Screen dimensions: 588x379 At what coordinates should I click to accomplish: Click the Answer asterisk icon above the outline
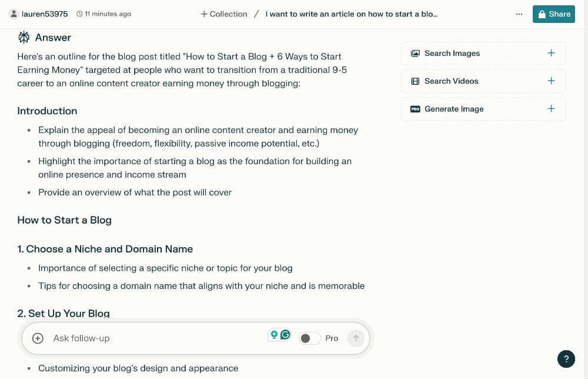(24, 37)
